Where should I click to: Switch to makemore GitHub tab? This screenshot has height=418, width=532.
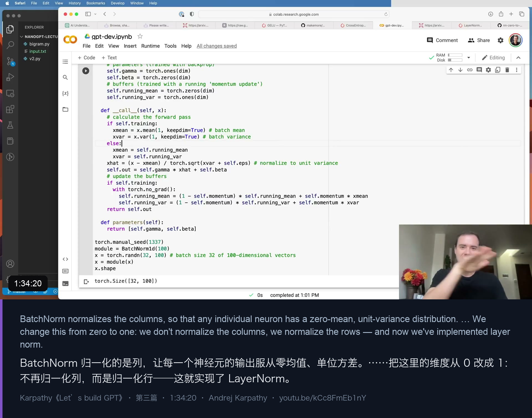click(313, 26)
